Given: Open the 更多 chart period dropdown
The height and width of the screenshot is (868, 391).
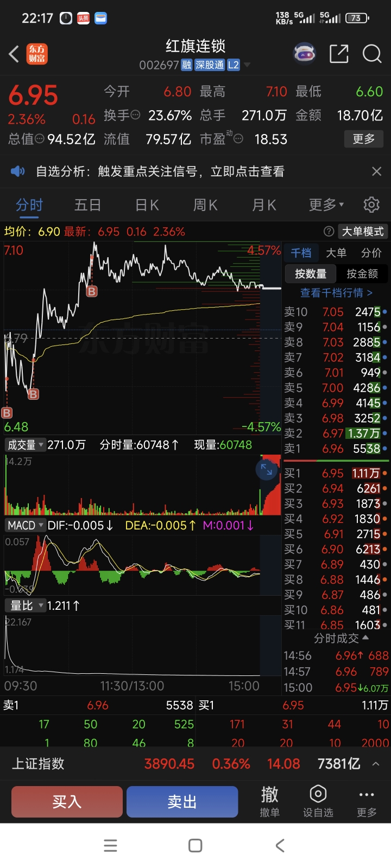Looking at the screenshot, I should coord(326,205).
